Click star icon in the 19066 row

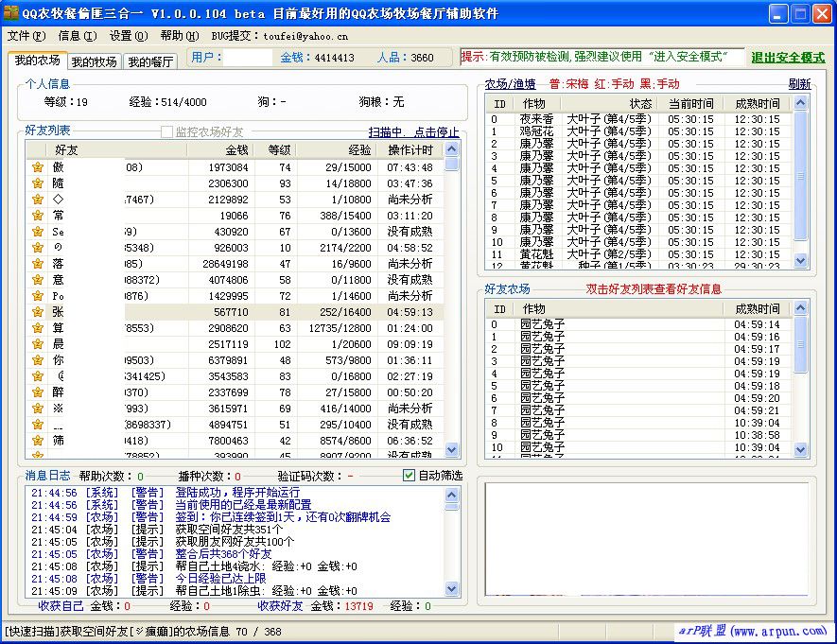38,216
